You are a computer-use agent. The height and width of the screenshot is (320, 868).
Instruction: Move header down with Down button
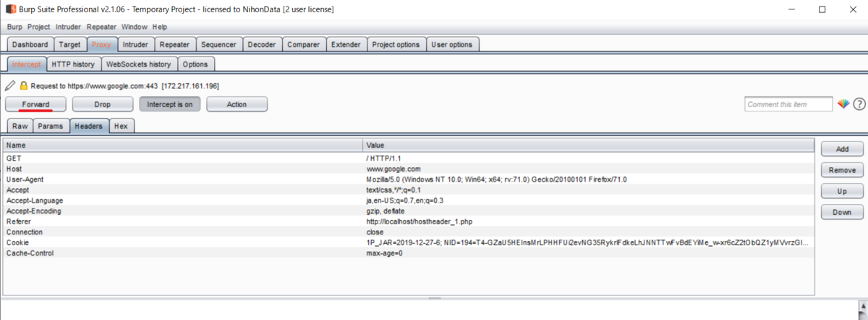point(842,212)
